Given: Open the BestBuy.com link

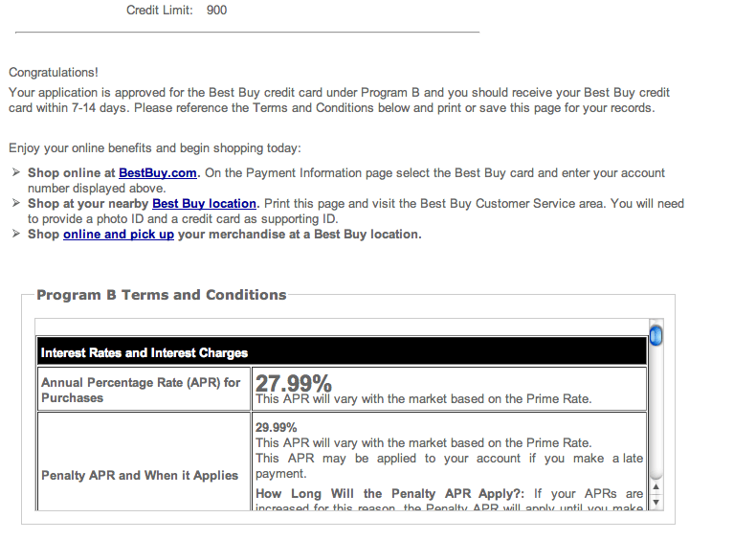Looking at the screenshot, I should click(x=158, y=172).
